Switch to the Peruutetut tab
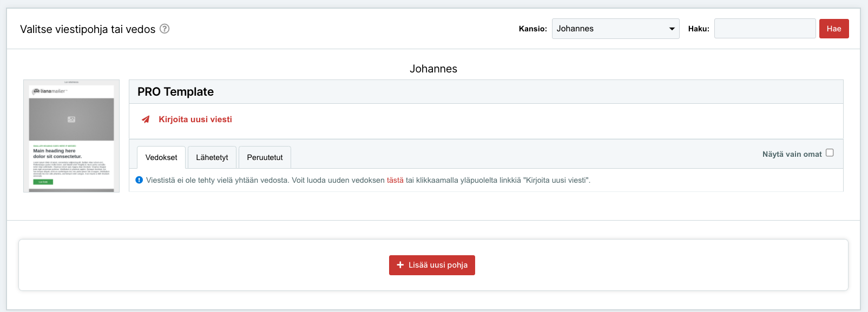This screenshot has width=868, height=312. click(265, 157)
